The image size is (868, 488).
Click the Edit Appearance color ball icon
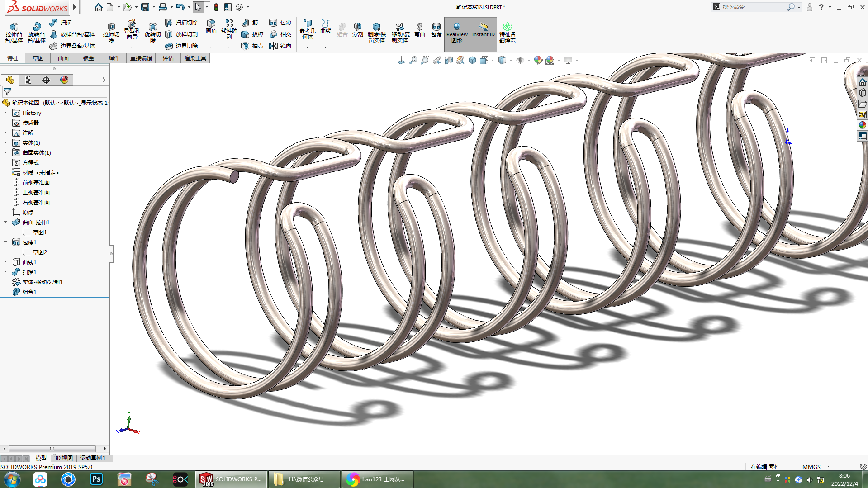(x=538, y=60)
